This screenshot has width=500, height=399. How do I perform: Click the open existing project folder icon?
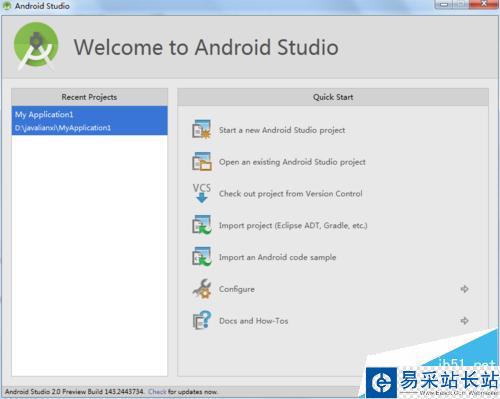(202, 161)
